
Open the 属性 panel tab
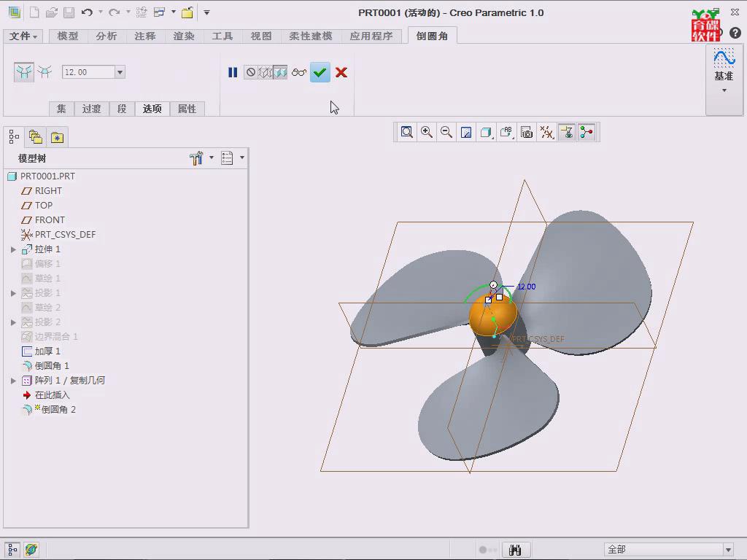pos(187,109)
